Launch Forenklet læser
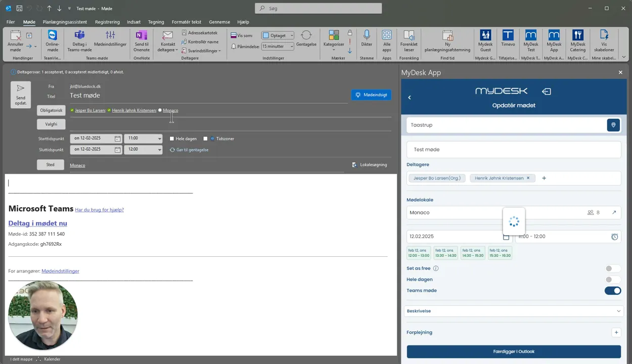Screen dimensions: 632x364 (x=409, y=40)
